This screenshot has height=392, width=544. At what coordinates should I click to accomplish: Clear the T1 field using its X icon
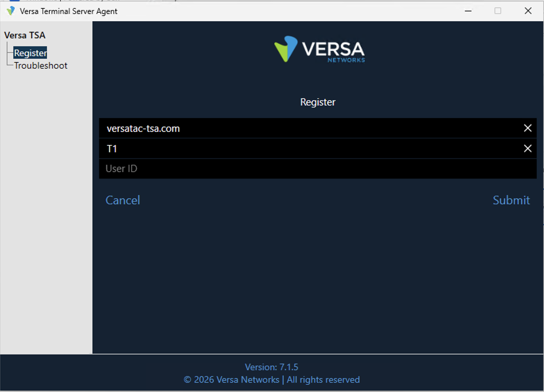click(528, 149)
